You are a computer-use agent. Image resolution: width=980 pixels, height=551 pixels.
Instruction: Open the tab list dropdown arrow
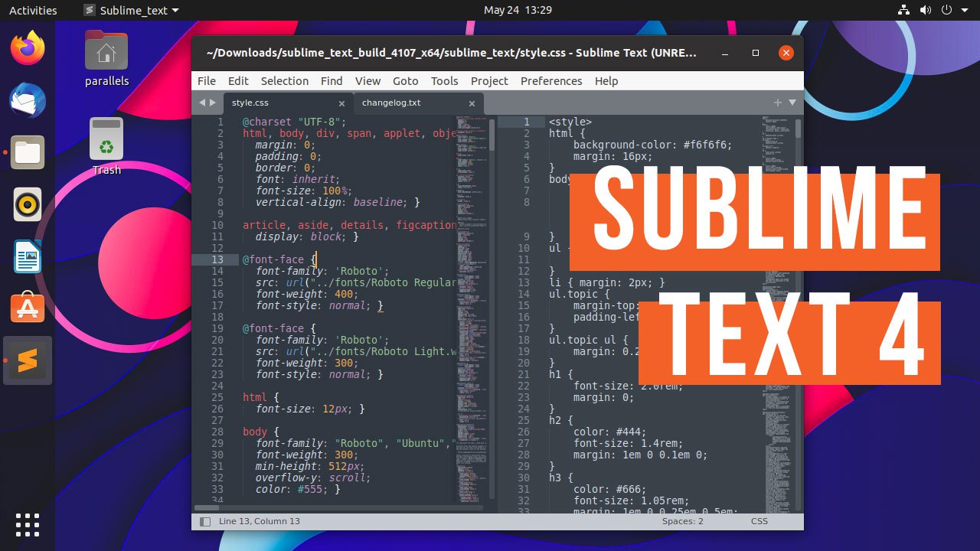click(792, 103)
